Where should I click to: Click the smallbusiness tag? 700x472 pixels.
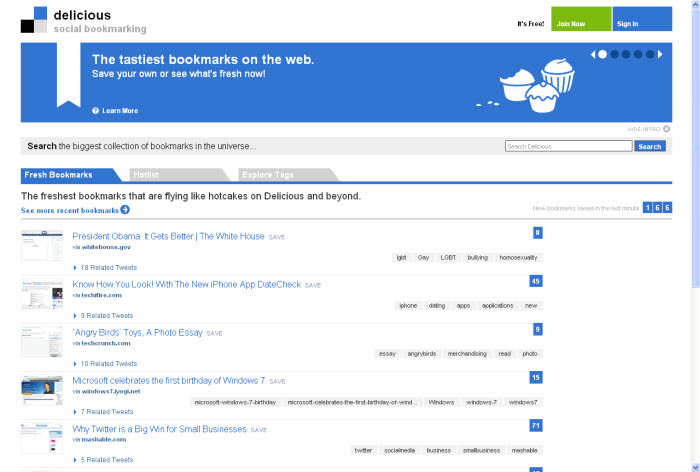(481, 451)
